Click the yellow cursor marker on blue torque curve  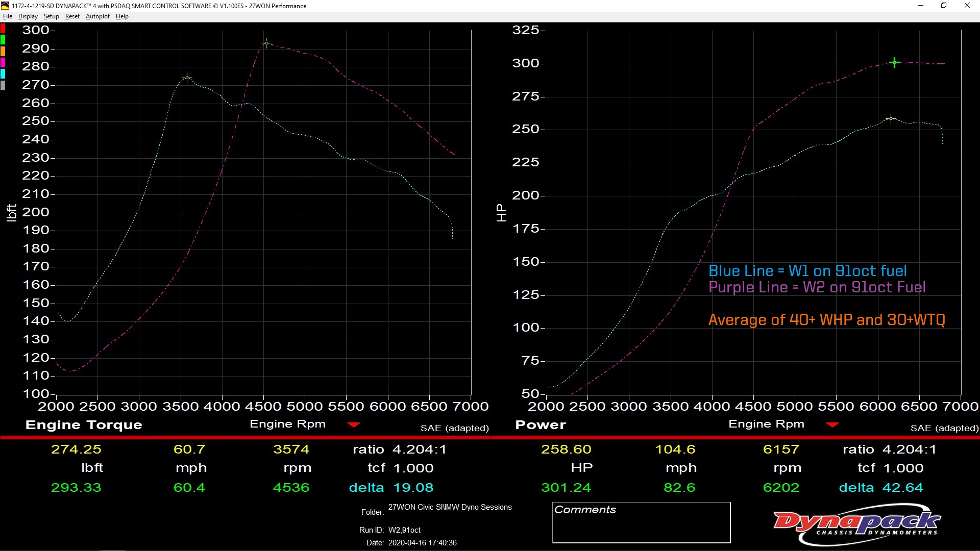click(x=187, y=78)
